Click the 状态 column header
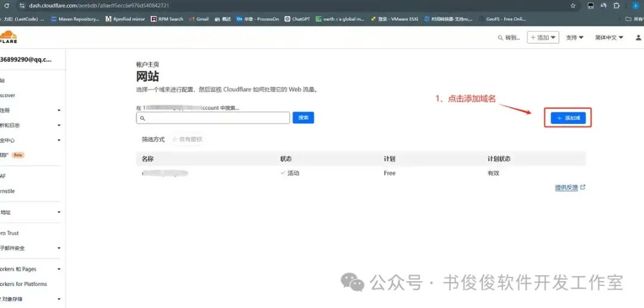Viewport: 644px width, 308px height. [x=286, y=158]
